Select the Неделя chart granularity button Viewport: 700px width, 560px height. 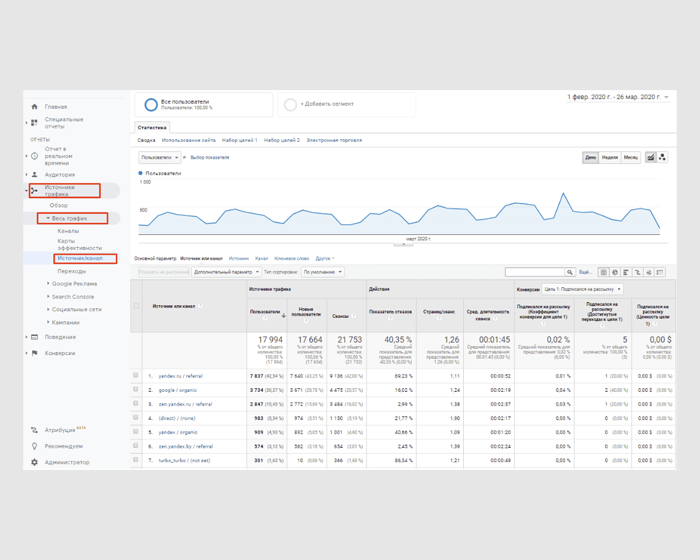[x=609, y=157]
